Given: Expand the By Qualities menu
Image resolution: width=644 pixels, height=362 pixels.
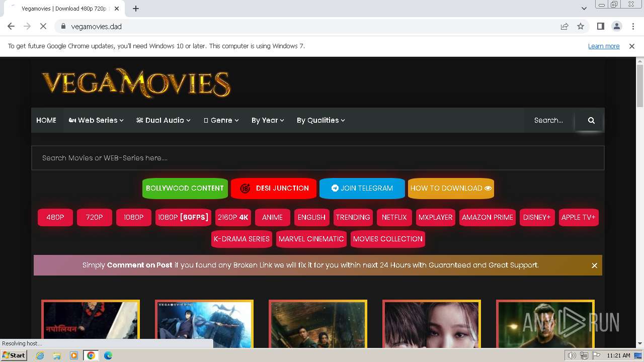Looking at the screenshot, I should [321, 120].
